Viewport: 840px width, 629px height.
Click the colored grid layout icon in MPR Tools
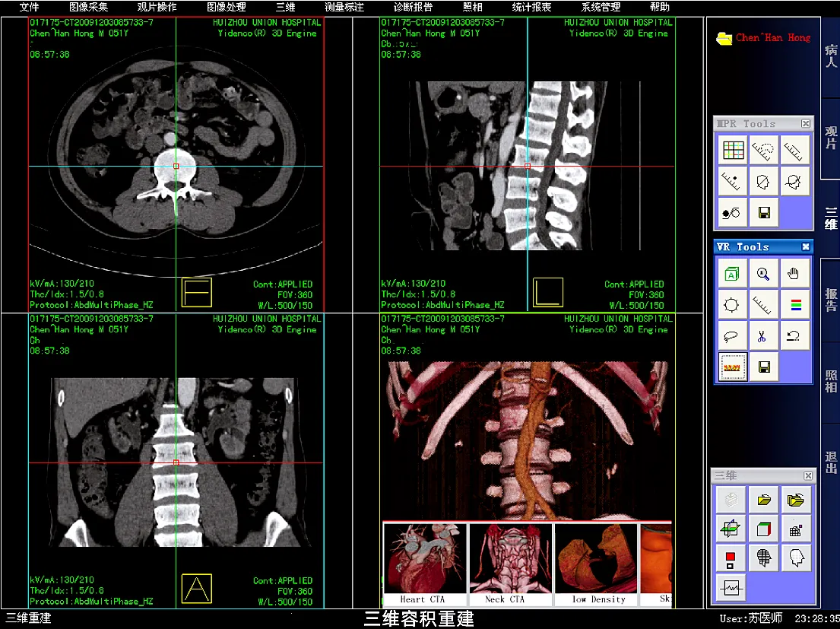coord(733,151)
